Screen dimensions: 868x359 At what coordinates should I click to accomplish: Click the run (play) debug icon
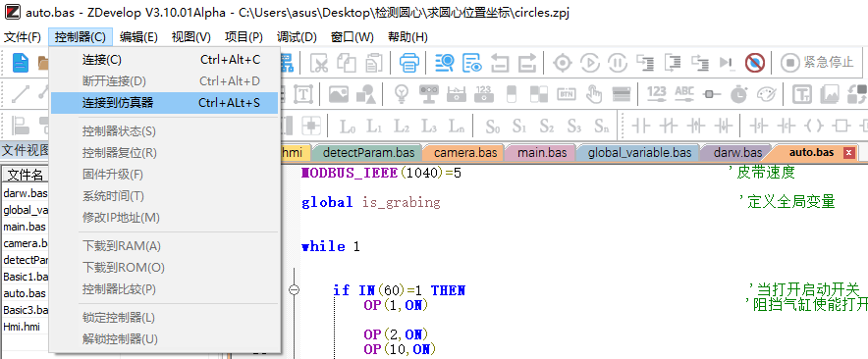click(x=590, y=63)
